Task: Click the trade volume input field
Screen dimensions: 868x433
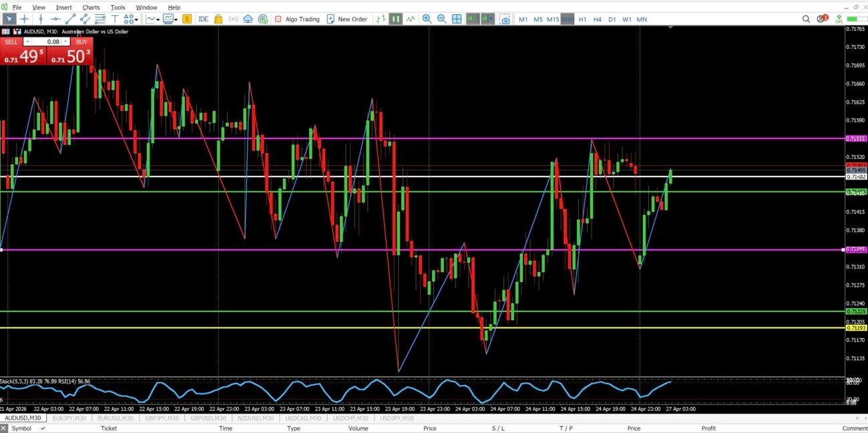Action: [46, 41]
